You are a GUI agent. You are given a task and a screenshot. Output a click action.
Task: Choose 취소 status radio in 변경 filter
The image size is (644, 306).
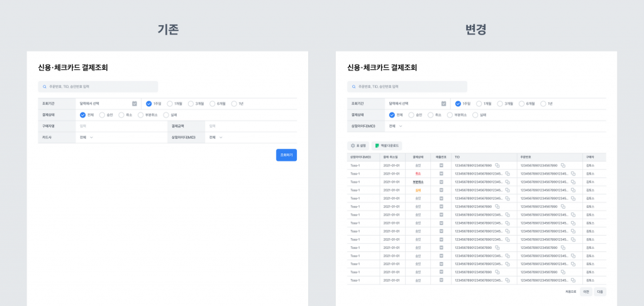[x=430, y=115]
